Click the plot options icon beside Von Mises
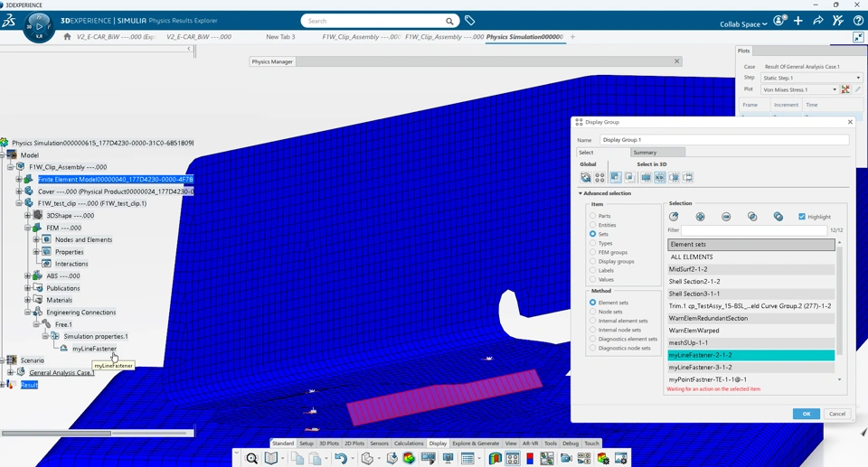This screenshot has width=868, height=467. [x=845, y=89]
